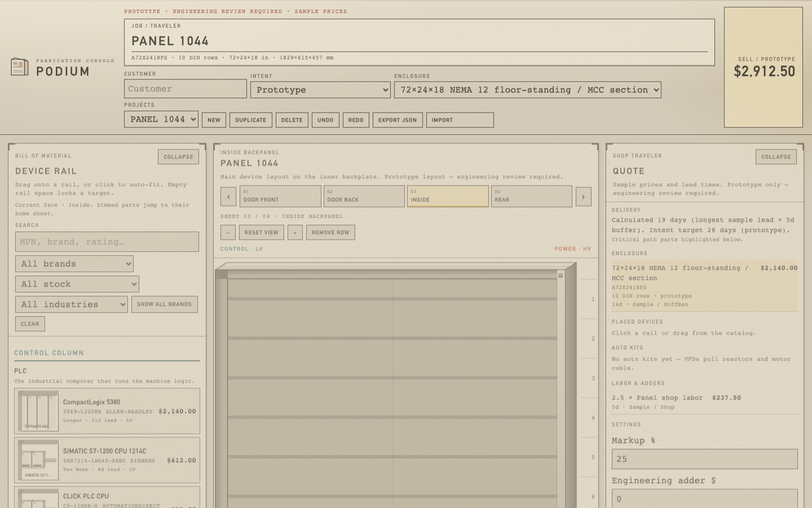Focus the Markup % field
Screen dimensions: 812x508
[x=705, y=459]
